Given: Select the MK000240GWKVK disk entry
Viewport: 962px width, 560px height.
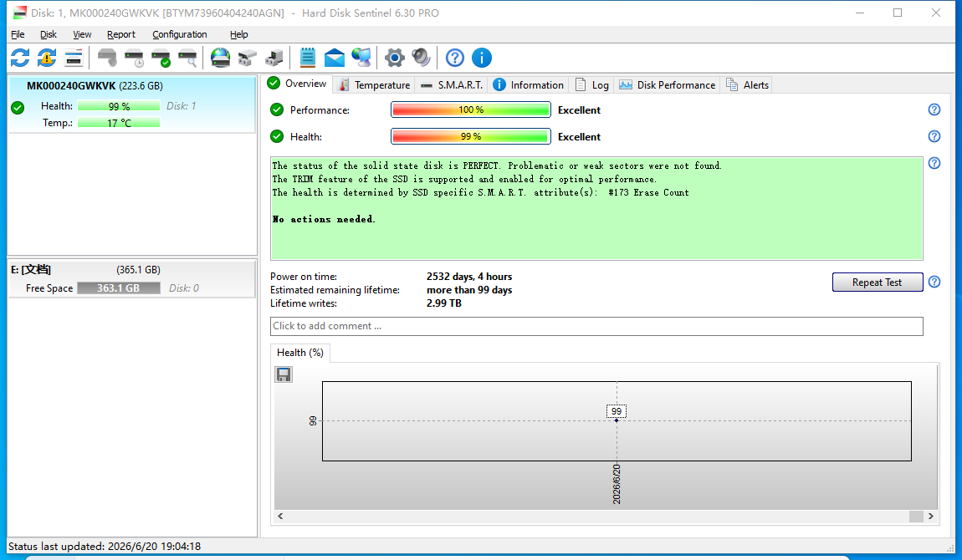Looking at the screenshot, I should (x=131, y=104).
